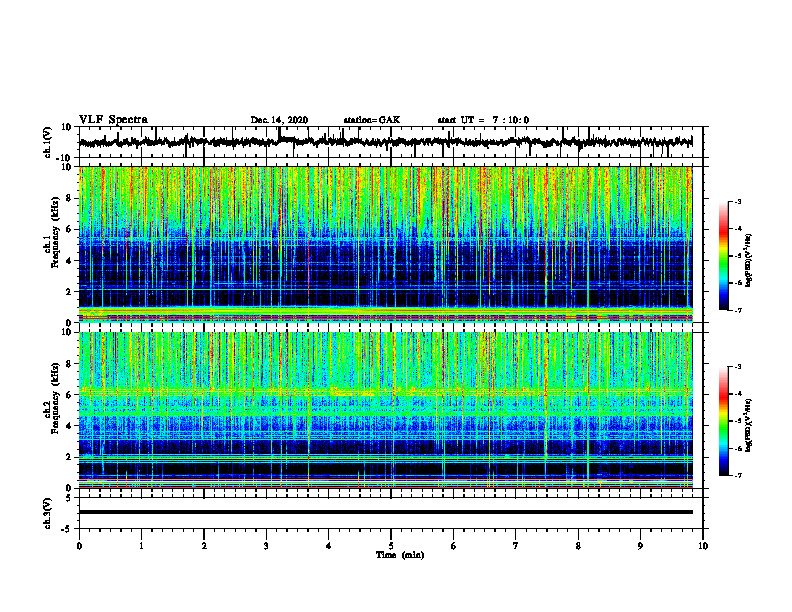792x612 pixels.
Task: Click the "ch.1(V)" waveform axis label
Action: [x=48, y=142]
